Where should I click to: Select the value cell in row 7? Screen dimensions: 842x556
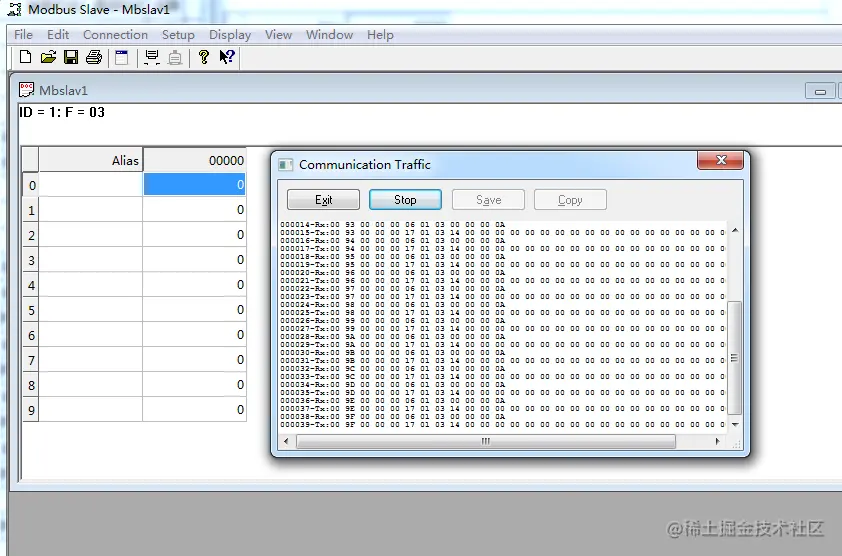pyautogui.click(x=194, y=359)
